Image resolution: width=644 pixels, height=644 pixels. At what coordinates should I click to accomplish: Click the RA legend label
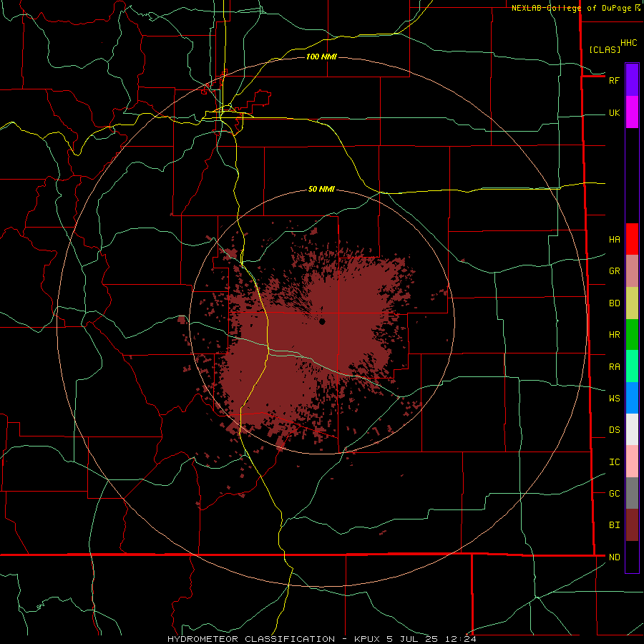point(614,367)
